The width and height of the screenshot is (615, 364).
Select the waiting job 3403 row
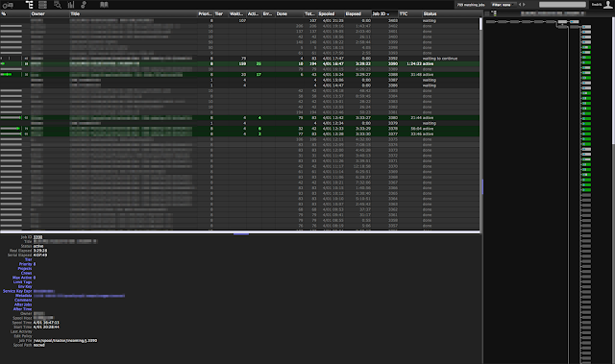(239, 20)
